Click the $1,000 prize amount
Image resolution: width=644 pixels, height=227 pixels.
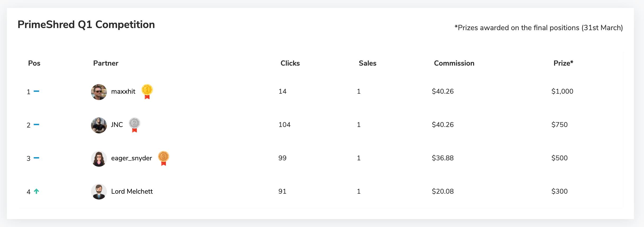click(562, 91)
